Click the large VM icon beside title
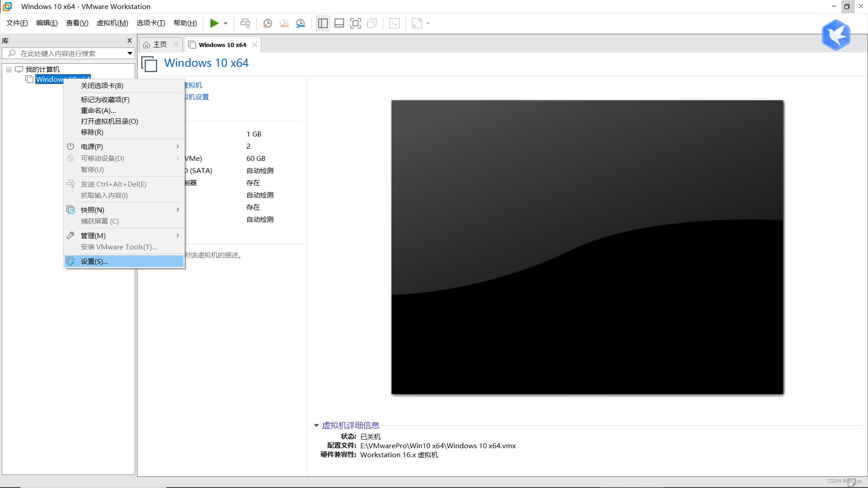Image resolution: width=868 pixels, height=488 pixels. [149, 64]
